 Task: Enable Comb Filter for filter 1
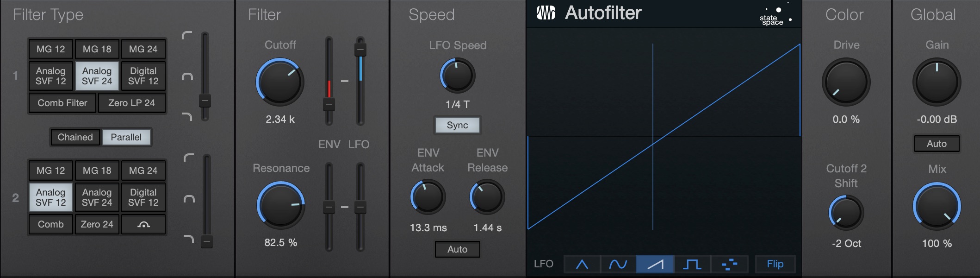coord(62,103)
